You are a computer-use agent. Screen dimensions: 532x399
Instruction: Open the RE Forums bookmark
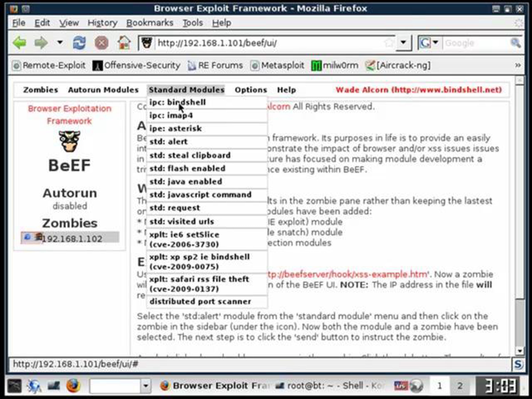coord(215,65)
